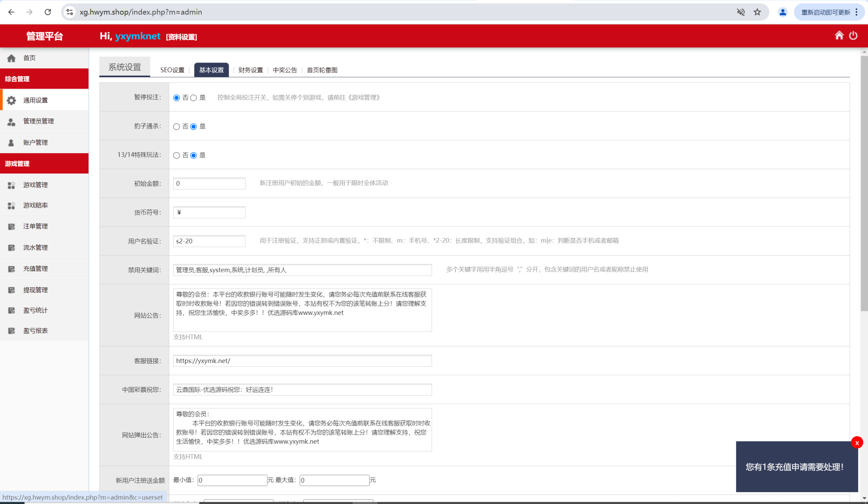Open 充值管理 in the sidebar

35,269
